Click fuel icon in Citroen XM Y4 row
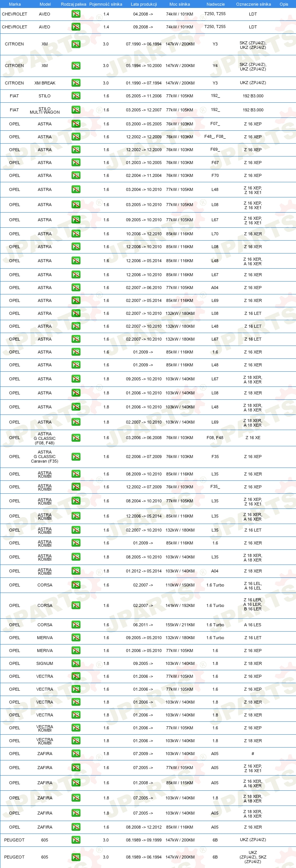Viewport: 296px width, 868px height. click(76, 66)
